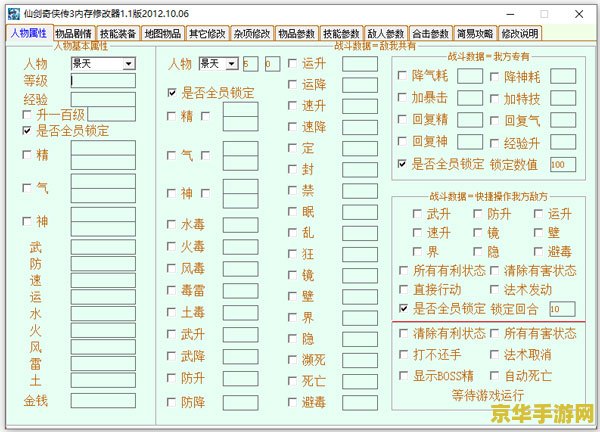Tick the 定 status checkbox
This screenshot has height=432, width=600.
[292, 148]
